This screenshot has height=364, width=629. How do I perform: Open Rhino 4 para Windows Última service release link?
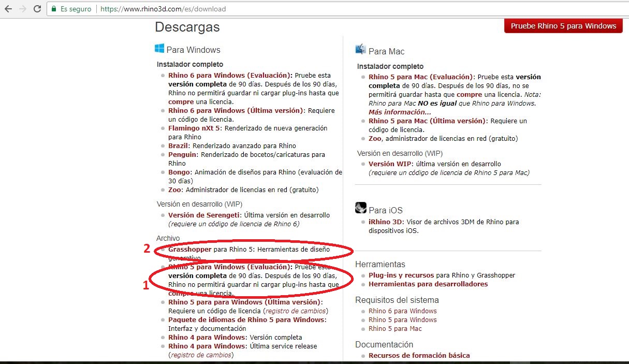tap(207, 346)
